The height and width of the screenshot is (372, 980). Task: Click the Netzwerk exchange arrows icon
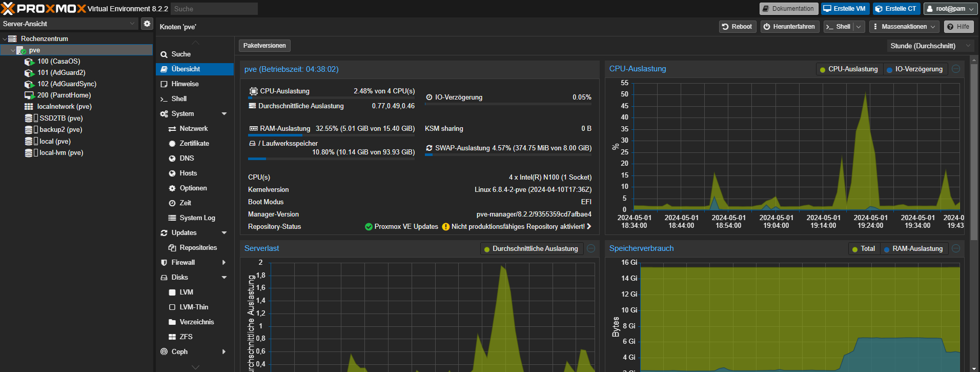pos(172,129)
